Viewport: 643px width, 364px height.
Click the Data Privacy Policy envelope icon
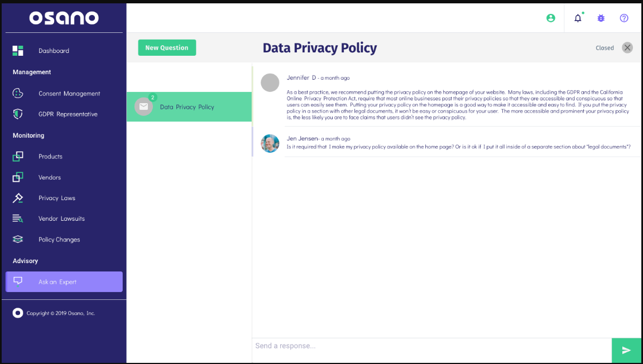(143, 106)
